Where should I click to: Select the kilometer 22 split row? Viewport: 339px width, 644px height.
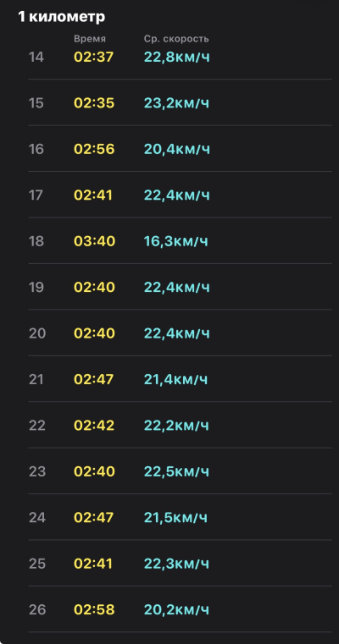point(180,425)
